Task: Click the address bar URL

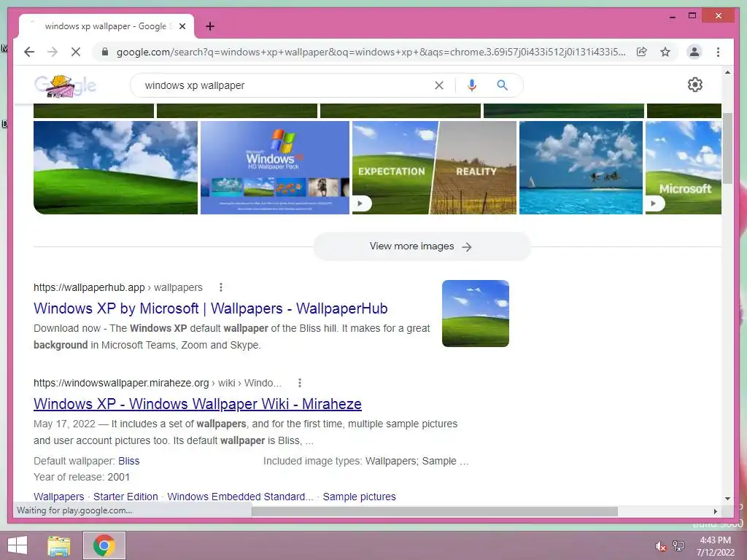Action: (371, 52)
